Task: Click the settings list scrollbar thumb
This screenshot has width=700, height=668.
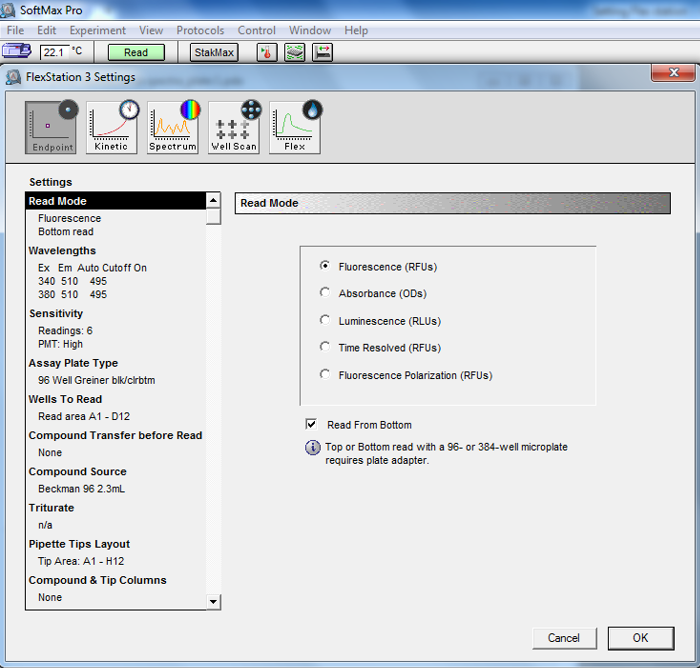Action: pos(213,217)
